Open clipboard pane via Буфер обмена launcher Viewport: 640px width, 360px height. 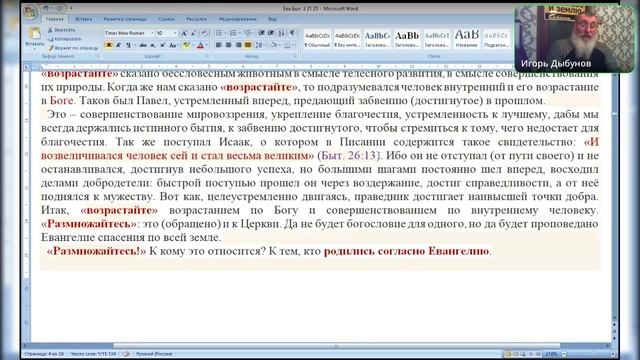click(x=98, y=56)
